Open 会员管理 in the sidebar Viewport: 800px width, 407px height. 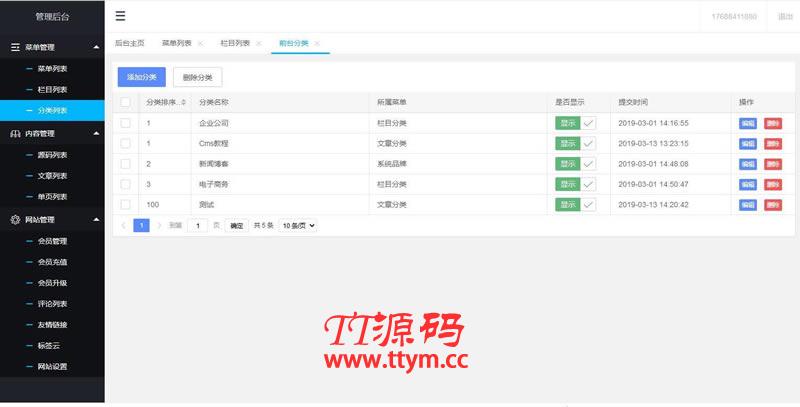pos(52,241)
